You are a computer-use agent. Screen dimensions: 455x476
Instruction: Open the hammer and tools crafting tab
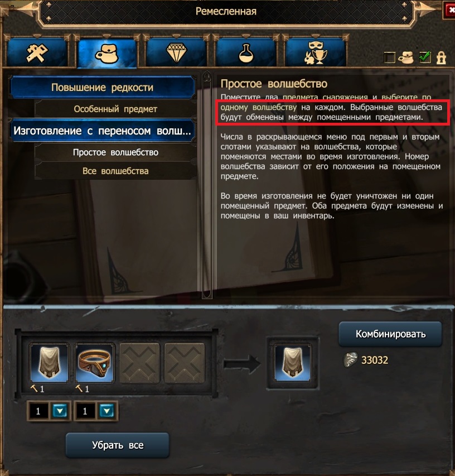click(x=37, y=52)
